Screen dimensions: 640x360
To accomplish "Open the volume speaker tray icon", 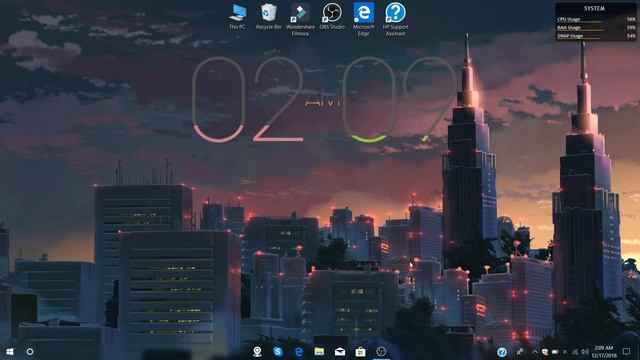I will pyautogui.click(x=585, y=351).
